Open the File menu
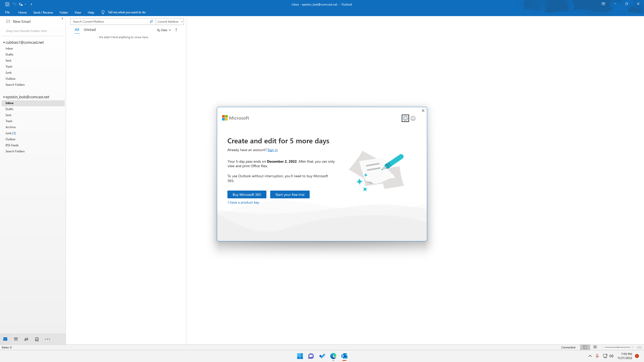644x362 pixels. [x=7, y=12]
